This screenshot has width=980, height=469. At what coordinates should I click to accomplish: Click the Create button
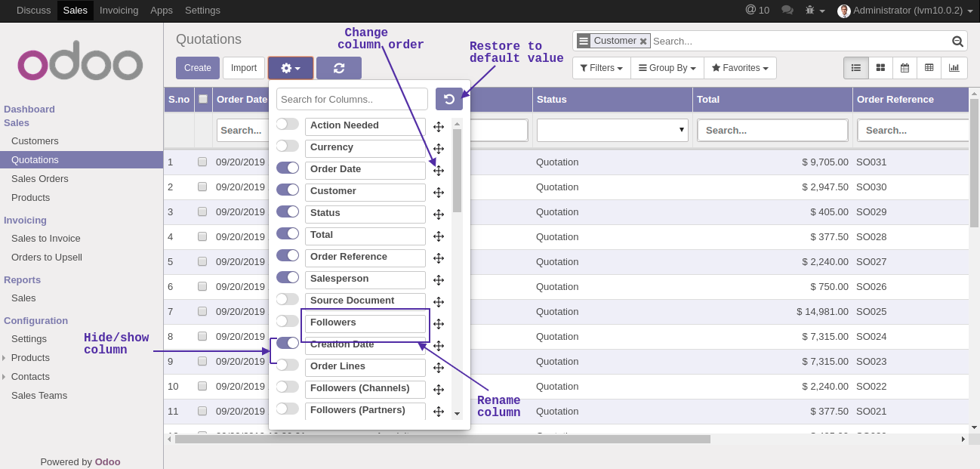point(197,67)
